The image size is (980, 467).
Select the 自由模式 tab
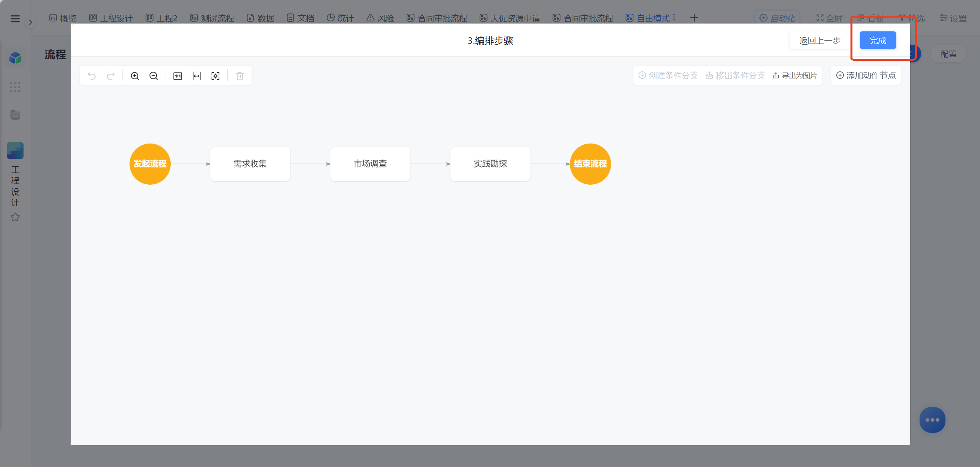(x=647, y=18)
